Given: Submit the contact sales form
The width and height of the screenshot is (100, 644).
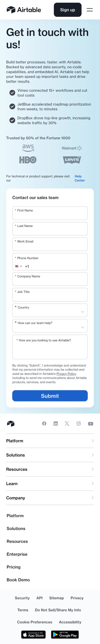Looking at the screenshot, I should [50, 396].
